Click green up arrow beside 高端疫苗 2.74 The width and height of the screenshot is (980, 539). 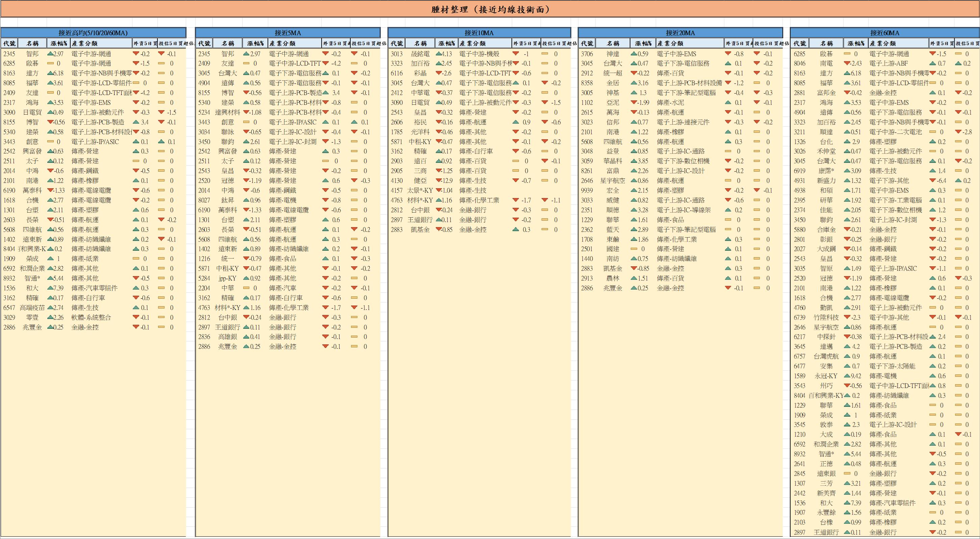pos(50,308)
